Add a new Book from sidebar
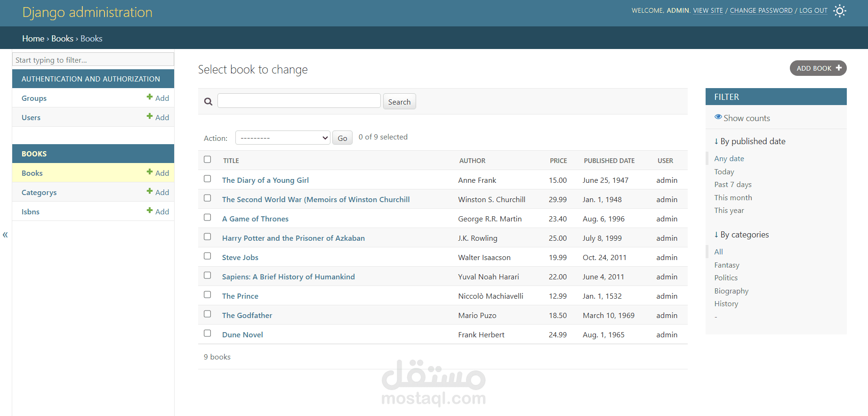This screenshot has width=868, height=416. point(158,173)
